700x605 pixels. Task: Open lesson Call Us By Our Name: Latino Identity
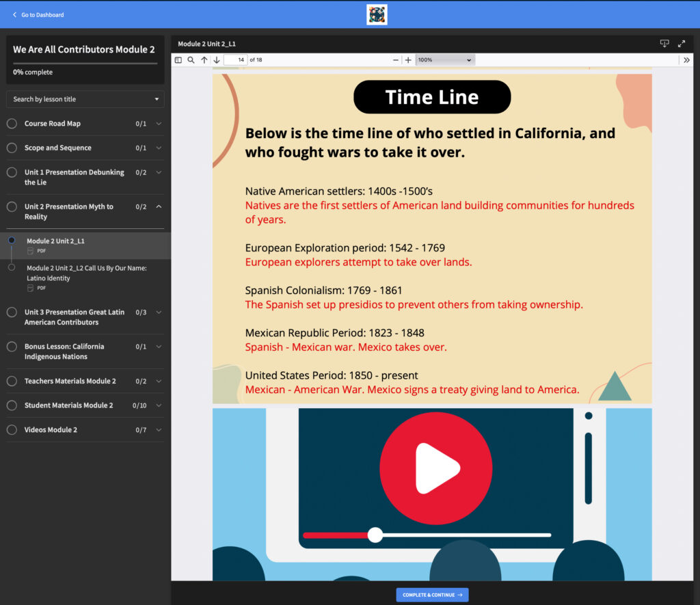tap(86, 273)
